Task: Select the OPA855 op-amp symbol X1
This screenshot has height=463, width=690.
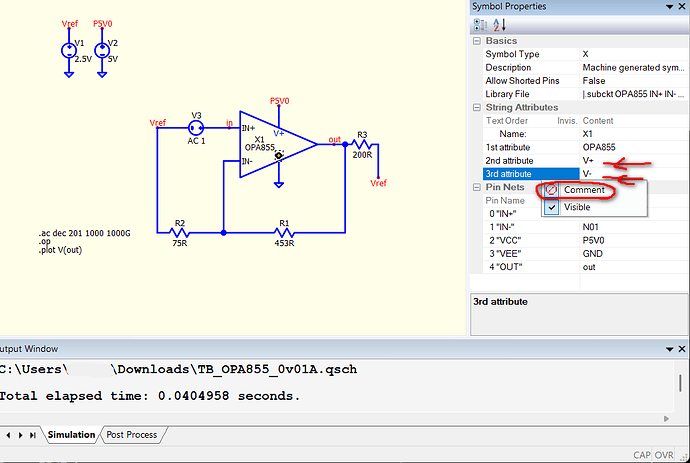Action: click(270, 145)
